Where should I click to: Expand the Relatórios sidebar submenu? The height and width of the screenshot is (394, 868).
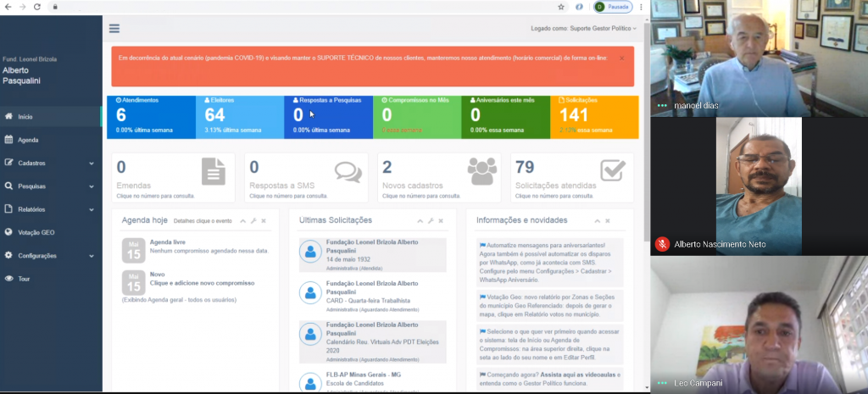pyautogui.click(x=92, y=209)
